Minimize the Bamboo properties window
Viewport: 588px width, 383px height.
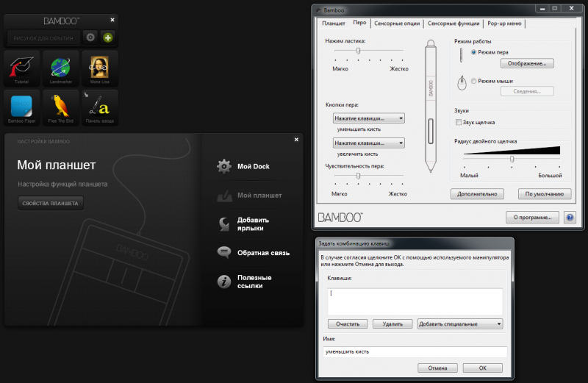542,8
